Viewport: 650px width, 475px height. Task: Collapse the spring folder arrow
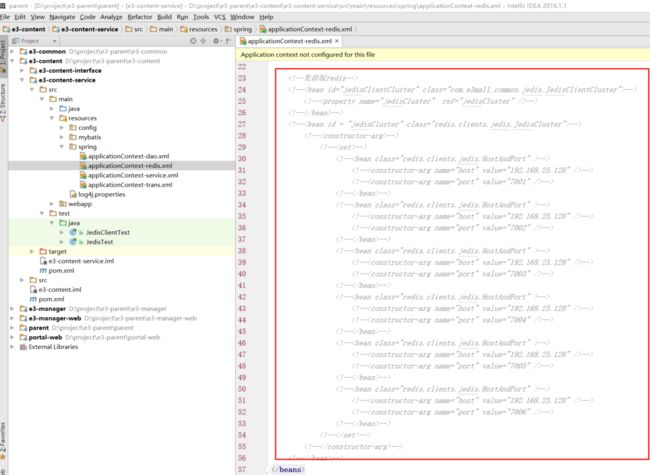pyautogui.click(x=62, y=147)
